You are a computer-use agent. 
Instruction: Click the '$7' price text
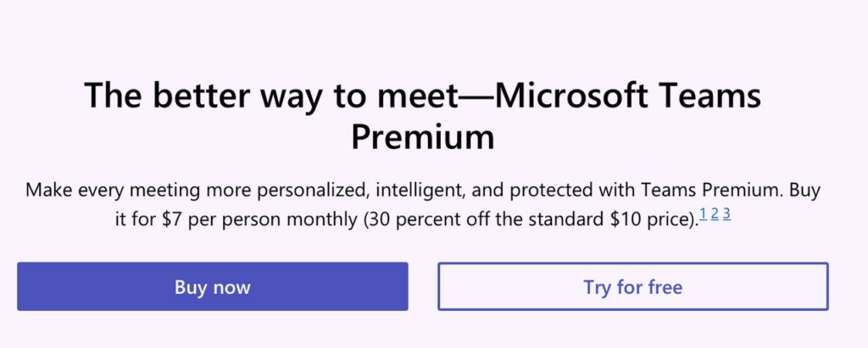click(x=173, y=219)
